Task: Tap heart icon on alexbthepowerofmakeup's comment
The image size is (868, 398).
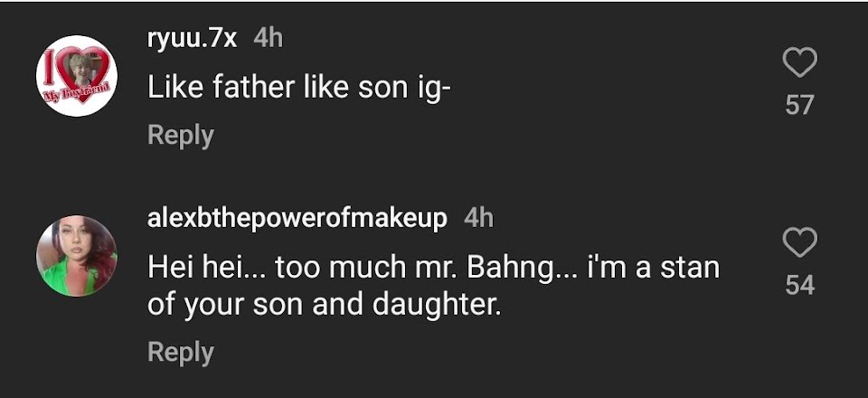Action: pyautogui.click(x=799, y=243)
